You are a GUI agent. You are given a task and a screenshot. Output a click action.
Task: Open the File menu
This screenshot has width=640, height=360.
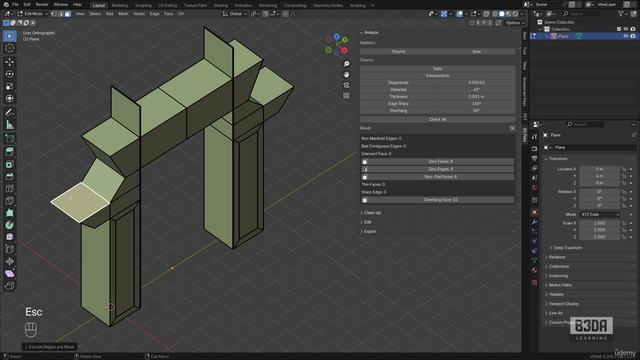click(x=15, y=4)
